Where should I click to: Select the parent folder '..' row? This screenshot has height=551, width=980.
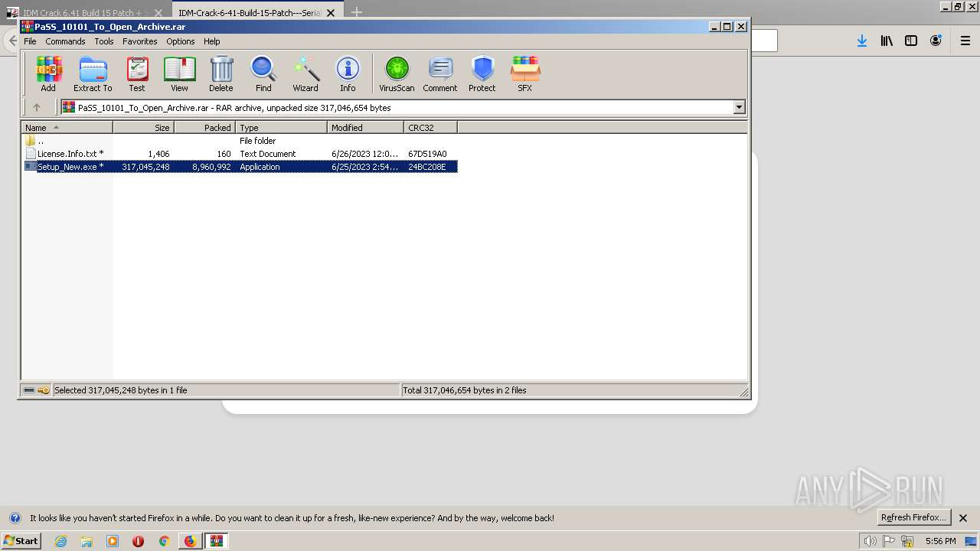(240, 141)
